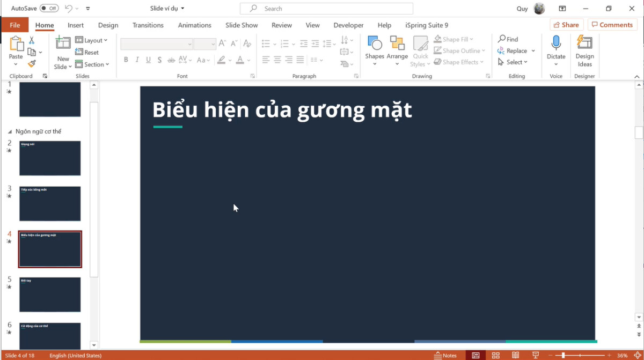Switch to Slide Sorter view icon
Screen dimensions: 644x360
coord(495,355)
